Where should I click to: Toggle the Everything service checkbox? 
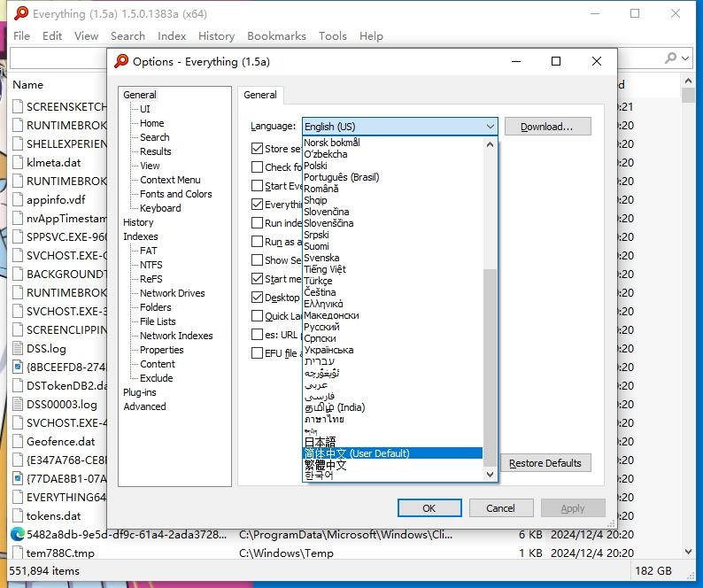click(257, 205)
